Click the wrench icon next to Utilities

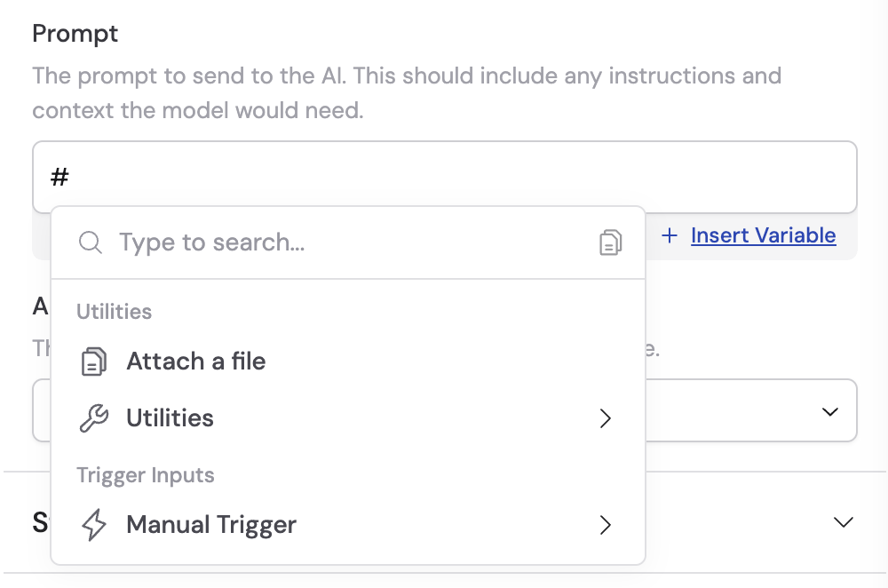click(93, 417)
